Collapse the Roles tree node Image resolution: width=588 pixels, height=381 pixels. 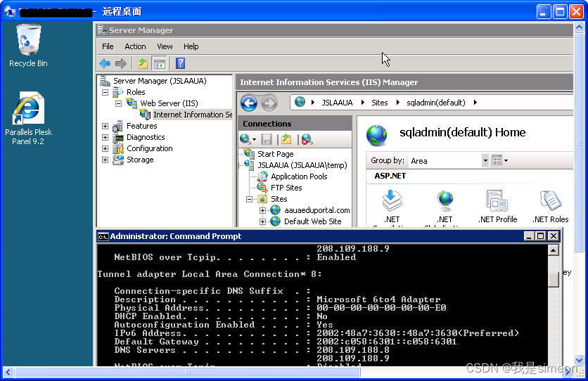point(105,92)
